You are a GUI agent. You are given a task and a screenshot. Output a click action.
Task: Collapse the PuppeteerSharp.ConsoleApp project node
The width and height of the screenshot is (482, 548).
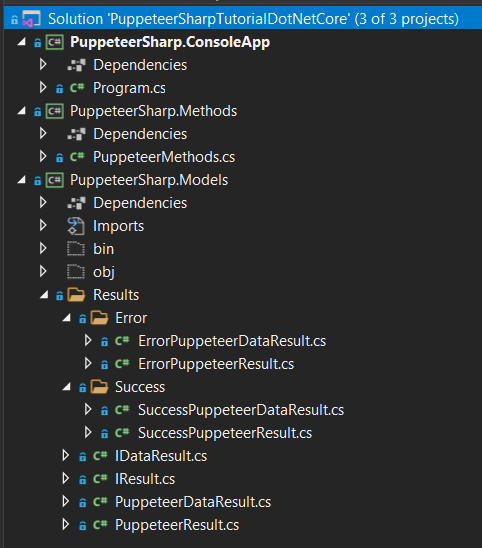click(x=22, y=42)
